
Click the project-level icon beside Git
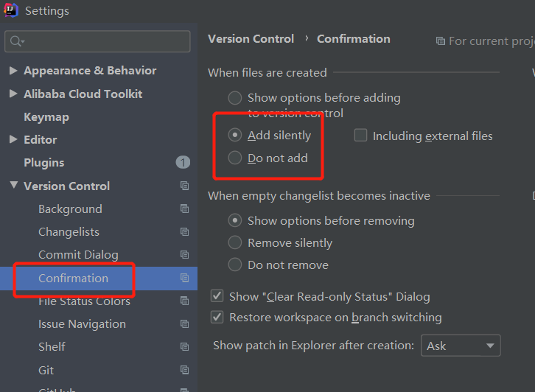tap(184, 370)
